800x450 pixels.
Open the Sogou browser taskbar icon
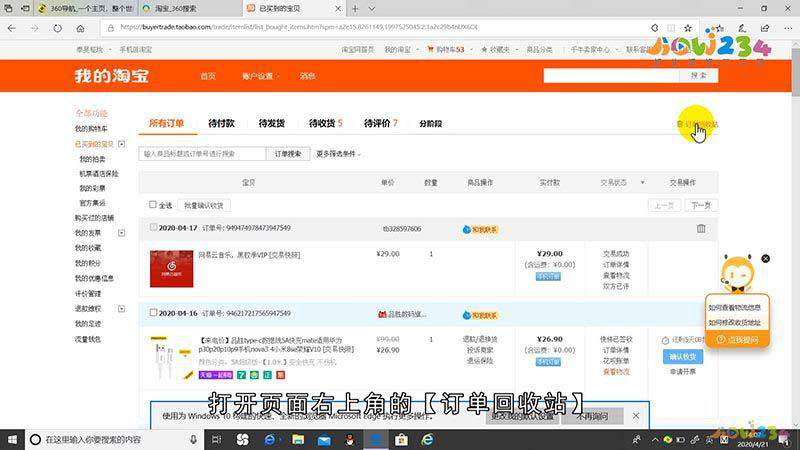coord(242,439)
